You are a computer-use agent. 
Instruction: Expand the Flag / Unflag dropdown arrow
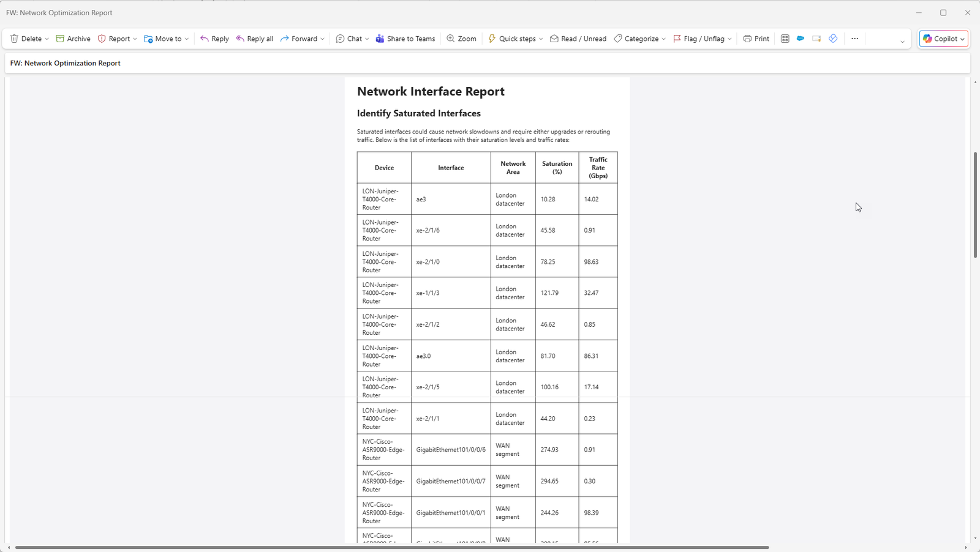click(x=729, y=39)
